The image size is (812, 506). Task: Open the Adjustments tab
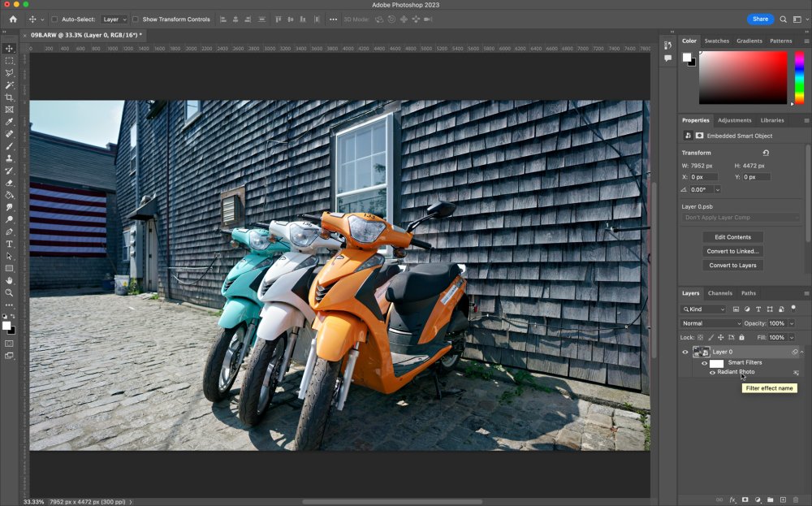point(734,120)
